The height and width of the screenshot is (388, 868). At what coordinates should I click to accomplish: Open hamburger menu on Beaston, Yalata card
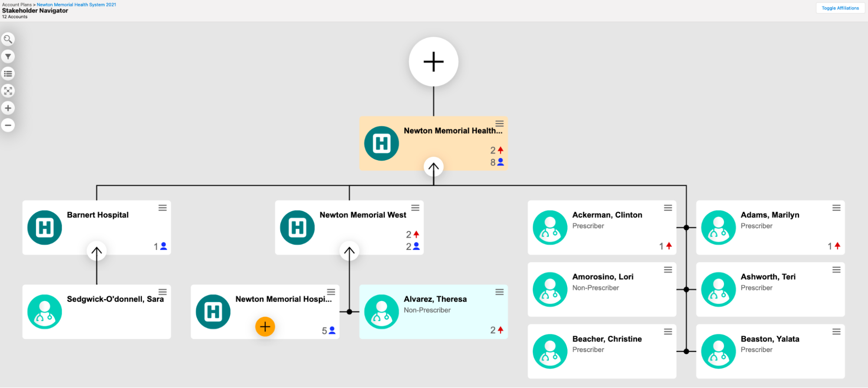point(836,332)
